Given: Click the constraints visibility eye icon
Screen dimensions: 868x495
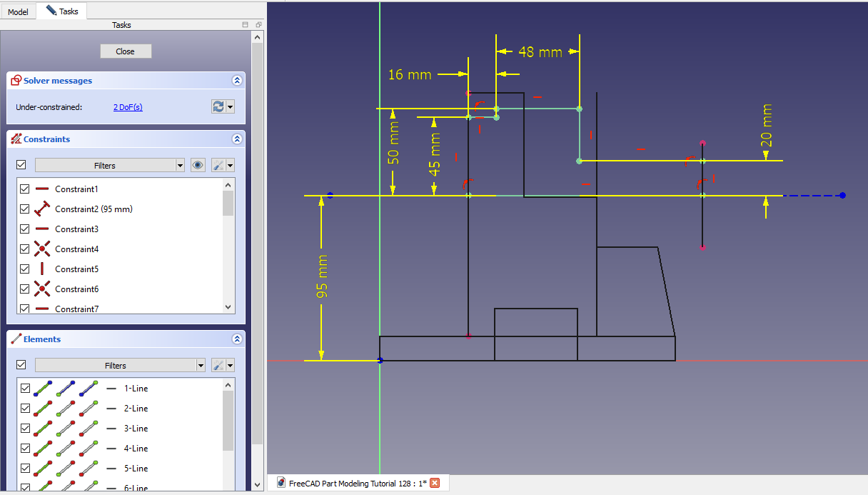Looking at the screenshot, I should pyautogui.click(x=198, y=165).
